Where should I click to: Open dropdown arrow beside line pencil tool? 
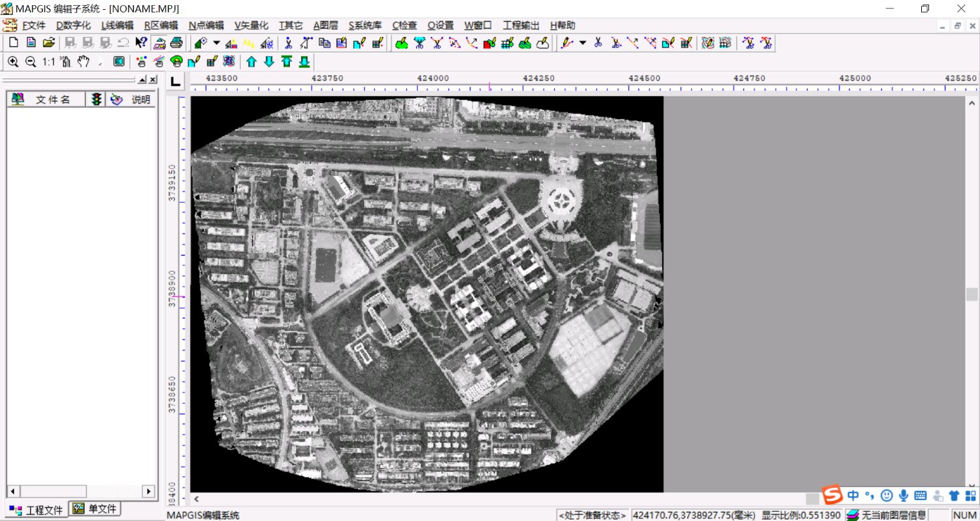click(x=582, y=43)
